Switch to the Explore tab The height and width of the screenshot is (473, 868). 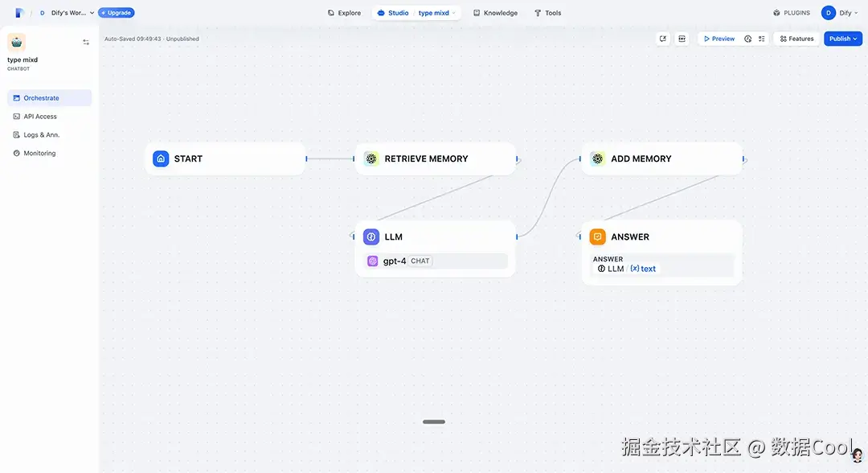pyautogui.click(x=344, y=12)
